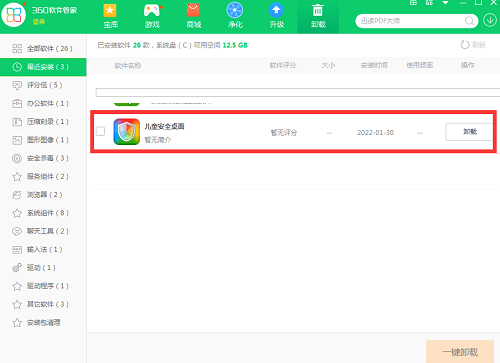Click the 360软件管家 logo icon
This screenshot has width=500, height=363.
[14, 14]
